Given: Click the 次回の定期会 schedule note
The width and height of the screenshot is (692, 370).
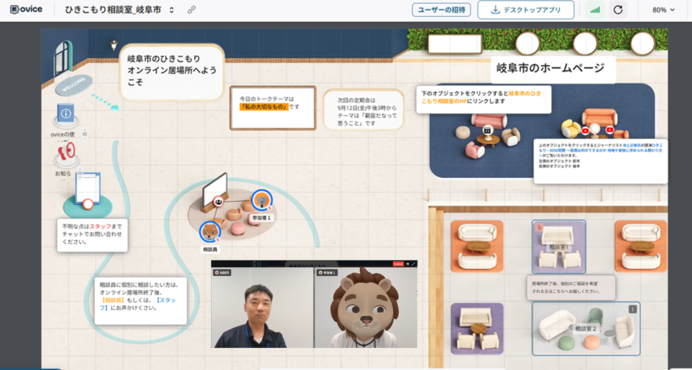Looking at the screenshot, I should 364,110.
